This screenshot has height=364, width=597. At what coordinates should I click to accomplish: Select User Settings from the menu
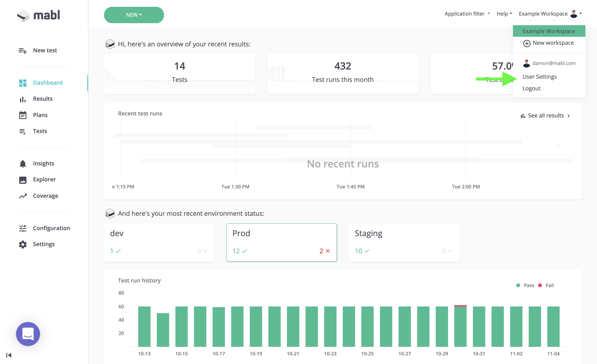(539, 77)
